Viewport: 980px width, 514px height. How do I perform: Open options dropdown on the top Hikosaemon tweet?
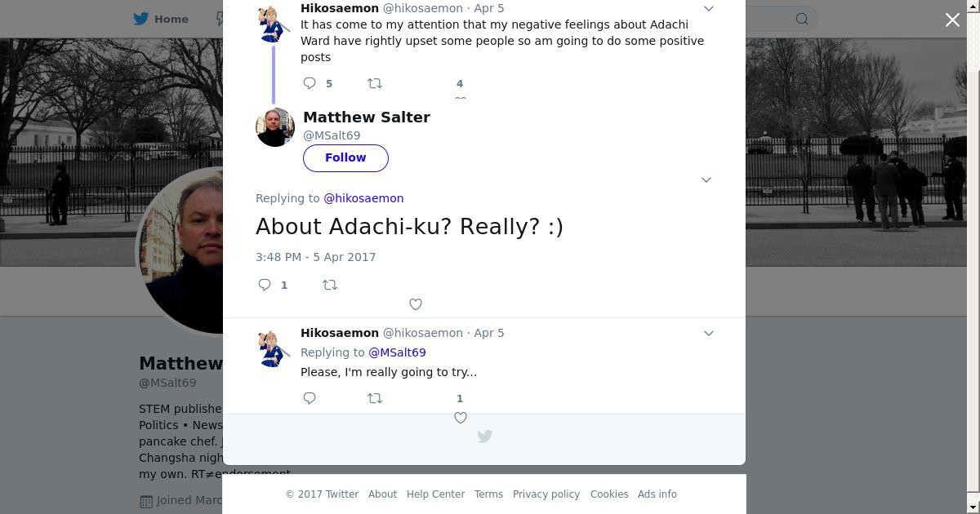[709, 9]
